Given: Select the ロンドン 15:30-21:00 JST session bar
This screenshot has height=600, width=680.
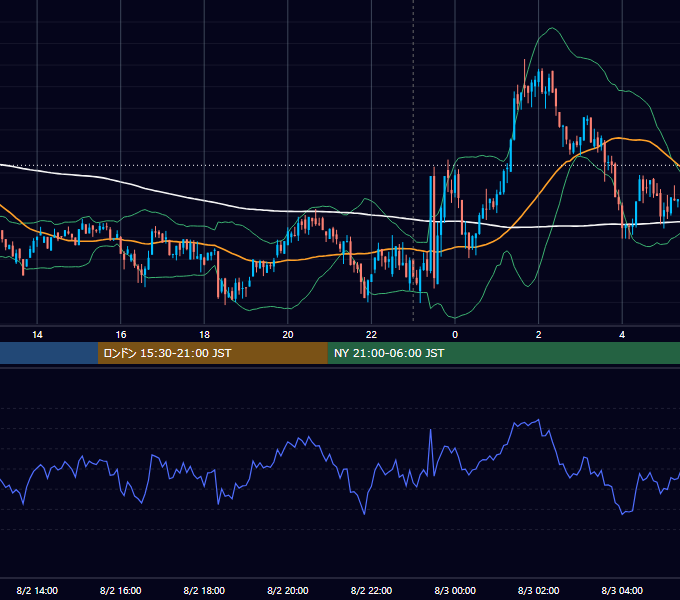Looking at the screenshot, I should [x=212, y=353].
